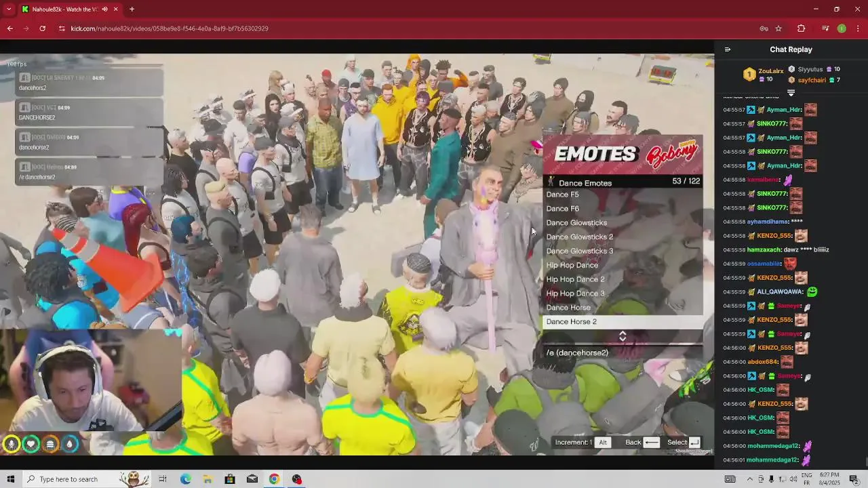
Task: Open Microsoft Store from the taskbar
Action: point(230,479)
